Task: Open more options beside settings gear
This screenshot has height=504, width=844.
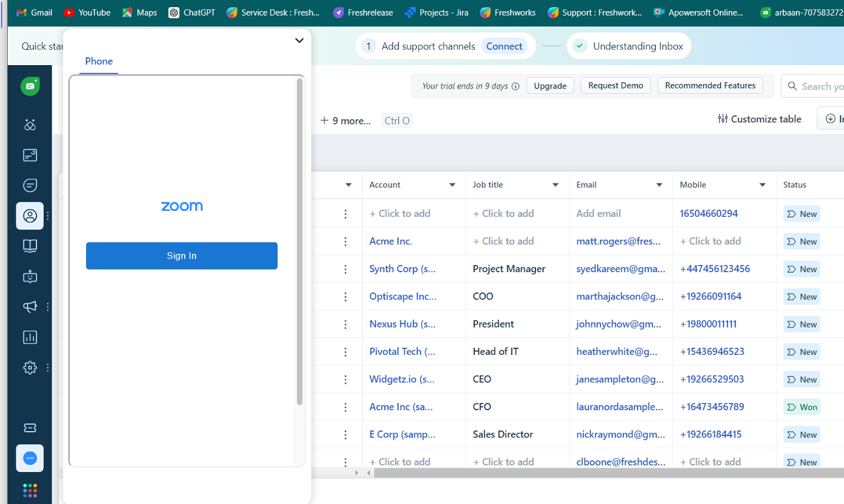Action: click(x=48, y=368)
